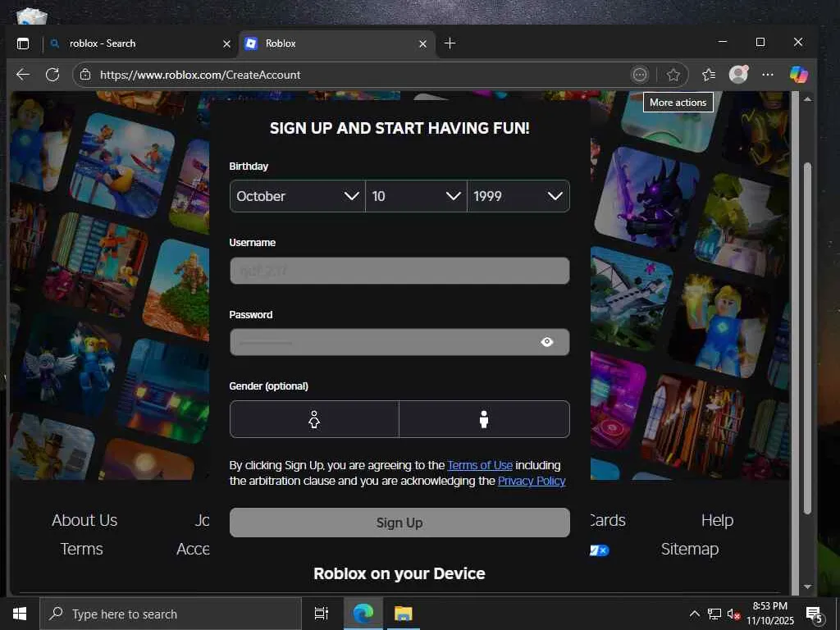This screenshot has width=840, height=630.
Task: Click the scrollbar down arrow
Action: (x=807, y=587)
